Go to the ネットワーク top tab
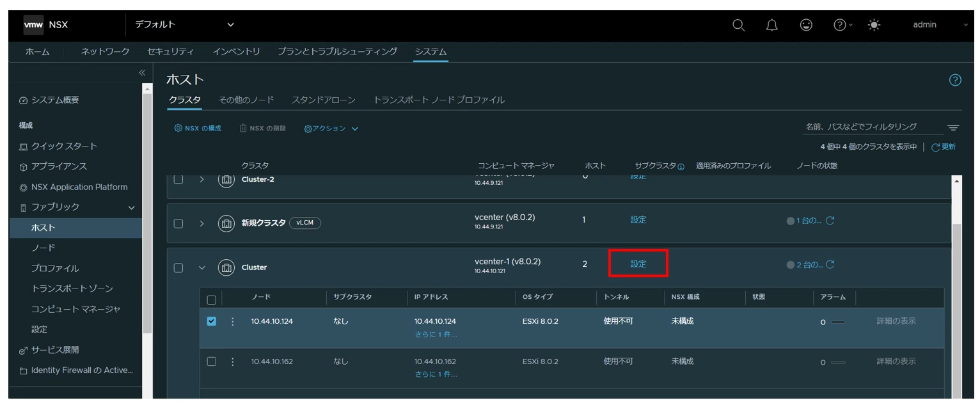Viewport: 980px width, 405px height. coord(106,52)
